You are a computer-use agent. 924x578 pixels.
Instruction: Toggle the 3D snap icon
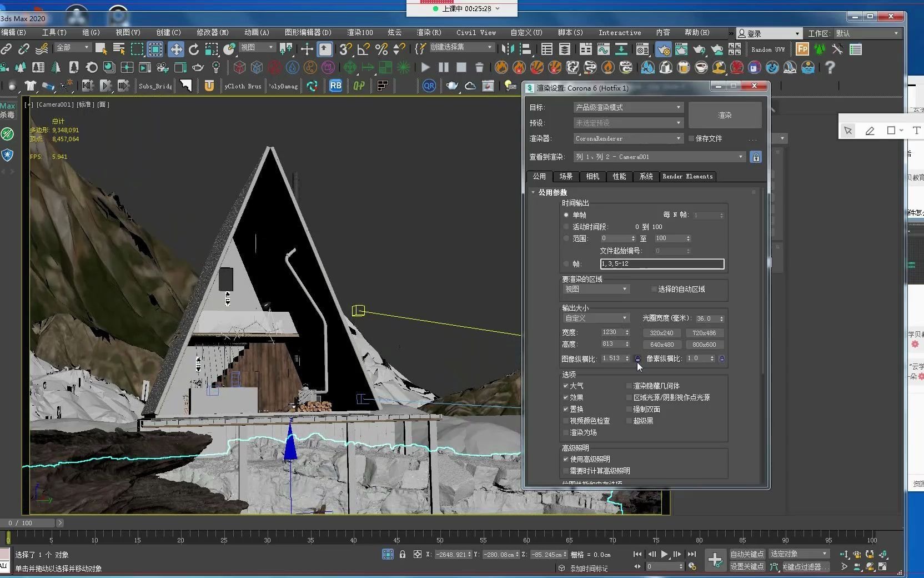pos(345,49)
